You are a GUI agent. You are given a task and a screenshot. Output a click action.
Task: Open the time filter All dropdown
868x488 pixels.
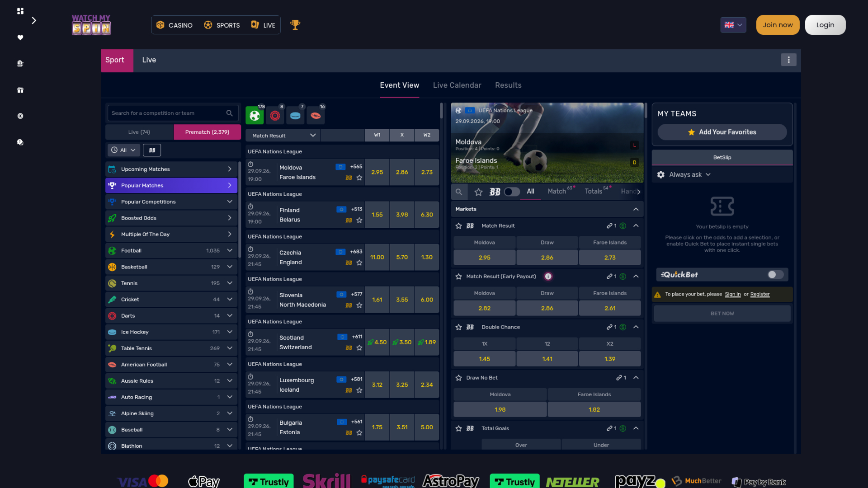(x=123, y=150)
